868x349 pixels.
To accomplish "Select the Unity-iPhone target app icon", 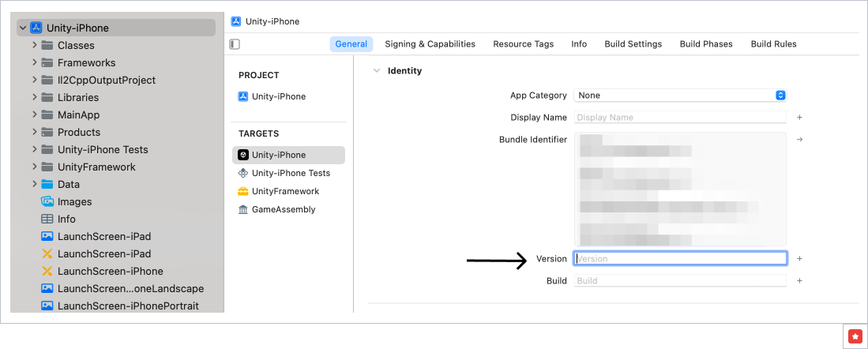I will point(243,155).
